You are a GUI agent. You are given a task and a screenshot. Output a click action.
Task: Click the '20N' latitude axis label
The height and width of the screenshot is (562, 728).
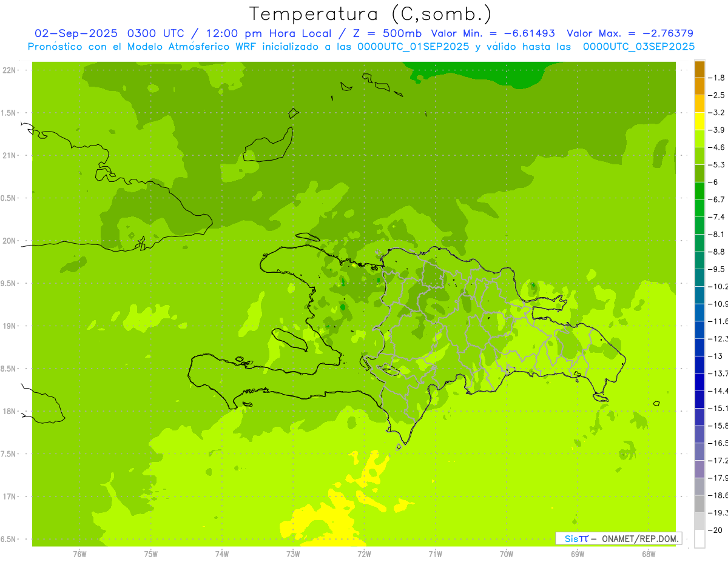coord(10,241)
